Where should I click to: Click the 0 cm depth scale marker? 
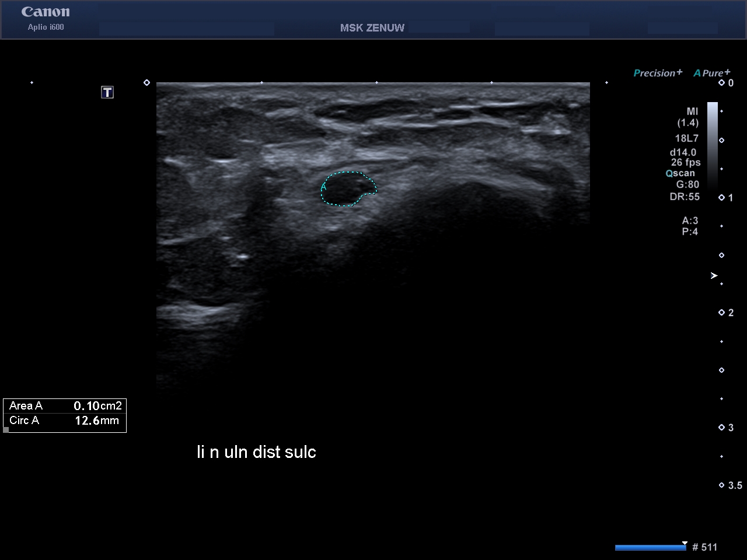click(722, 83)
